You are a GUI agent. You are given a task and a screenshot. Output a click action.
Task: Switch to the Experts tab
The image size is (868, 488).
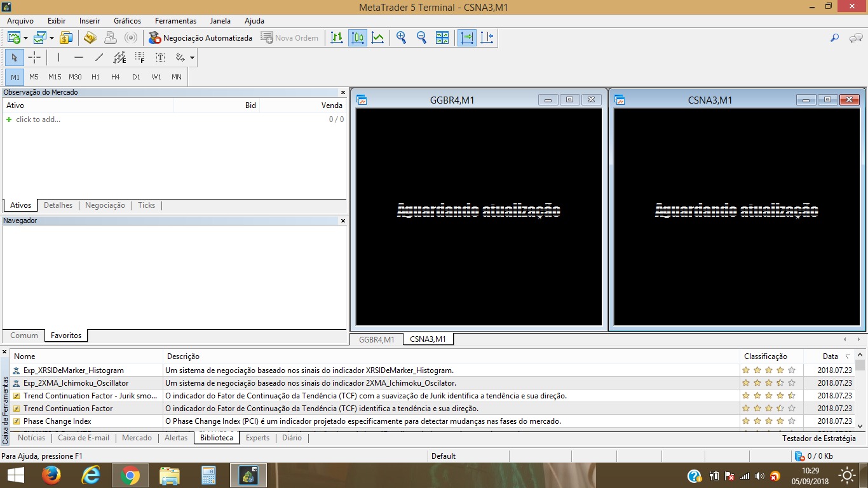pos(257,438)
